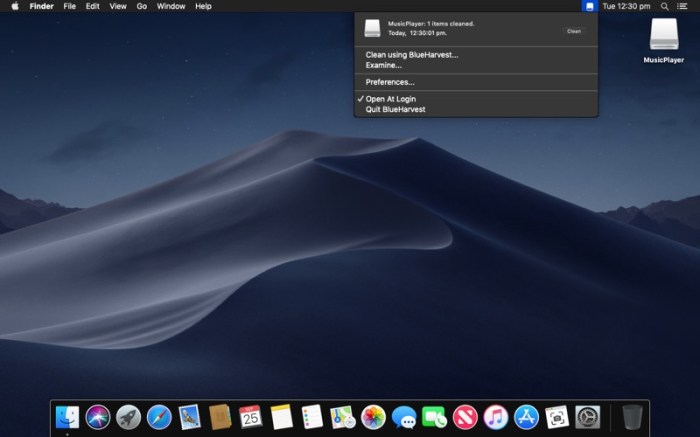
Task: Open Contacts book icon in Dock
Action: coord(220,417)
